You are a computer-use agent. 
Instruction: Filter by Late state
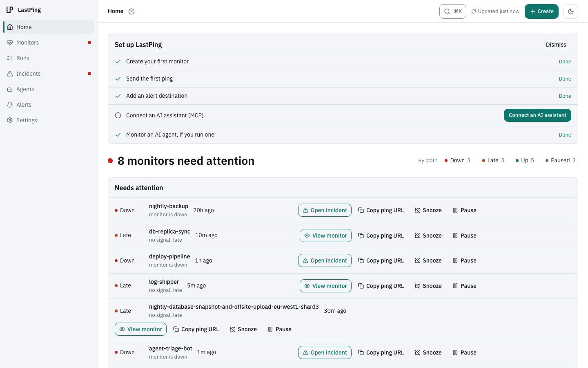[493, 160]
